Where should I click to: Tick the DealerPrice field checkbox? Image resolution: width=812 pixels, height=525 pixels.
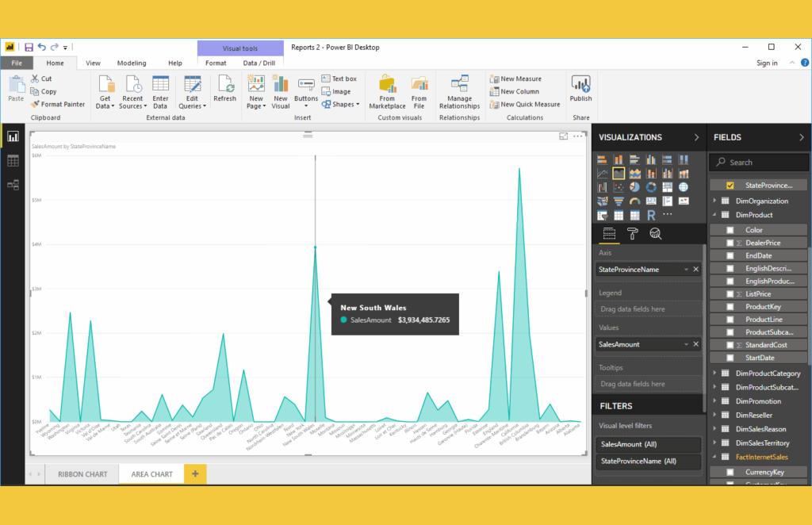pos(730,243)
